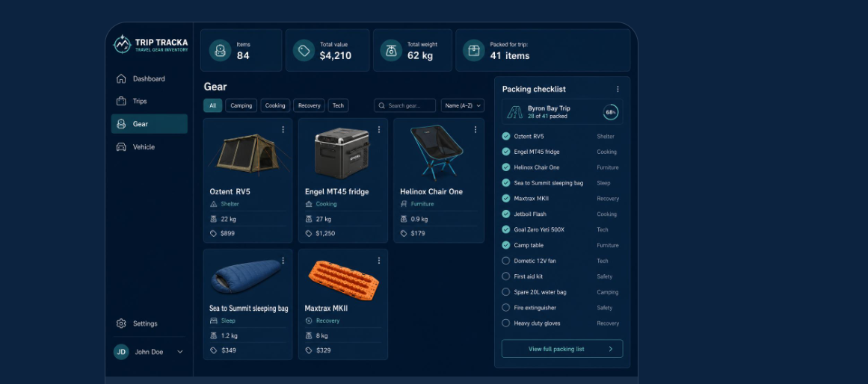Filter gear by the Tech tab
The height and width of the screenshot is (384, 868).
[338, 105]
